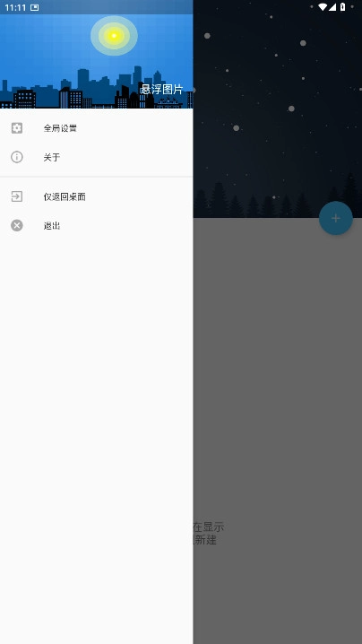Tap the battery status bar icon
The width and height of the screenshot is (362, 644).
coord(342,7)
